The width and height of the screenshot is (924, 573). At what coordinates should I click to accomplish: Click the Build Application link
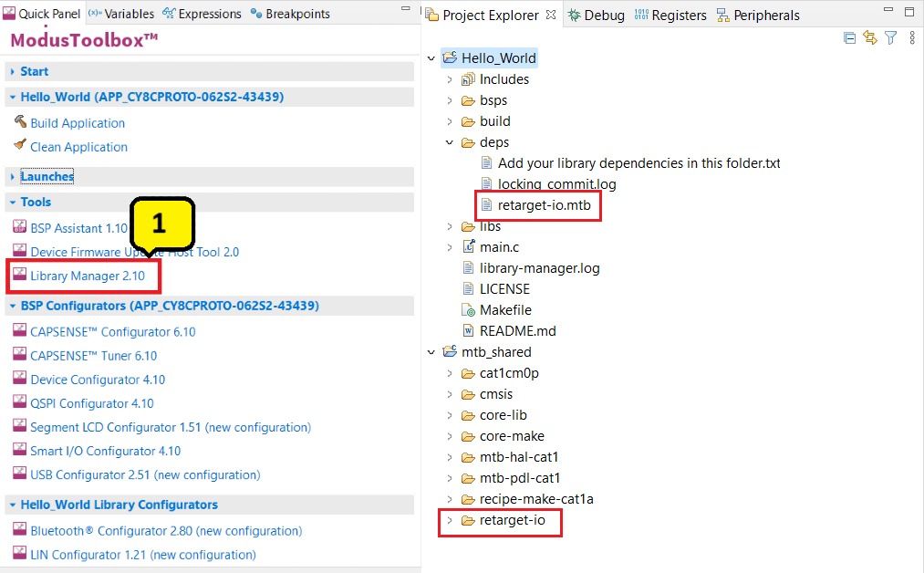point(78,123)
